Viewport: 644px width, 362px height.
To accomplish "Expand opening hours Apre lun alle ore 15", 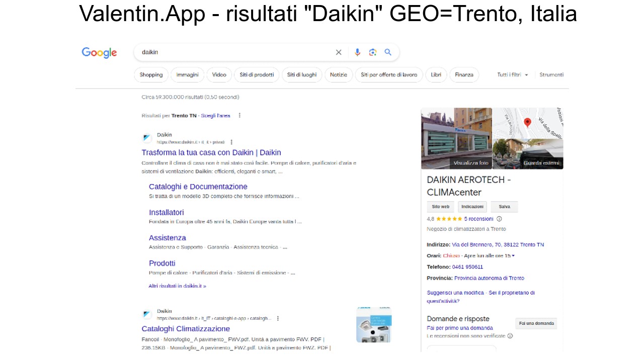I will 489,256.
